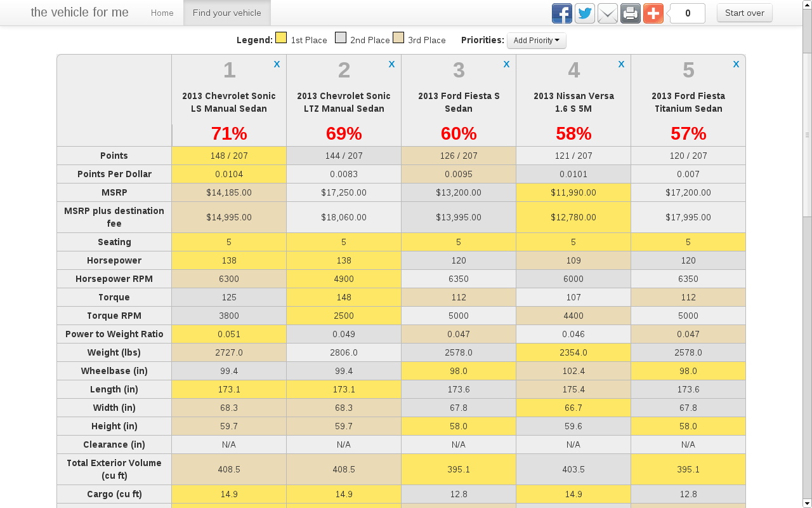Screen dimensions: 812x508
Task: Click the 66.7 width cell
Action: tap(573, 408)
